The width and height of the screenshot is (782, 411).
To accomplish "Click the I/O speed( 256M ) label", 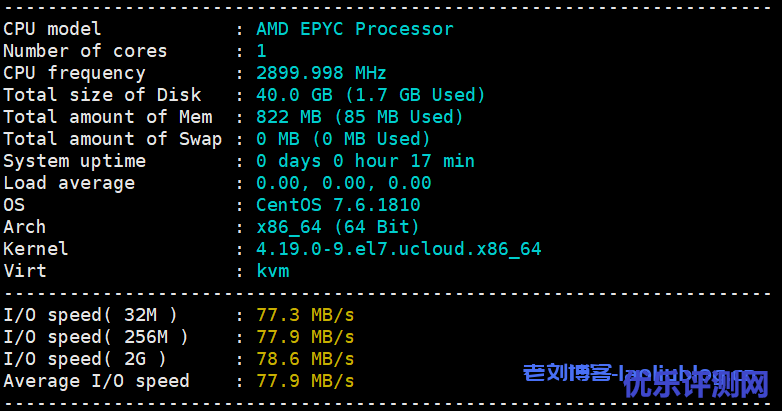I will [96, 337].
